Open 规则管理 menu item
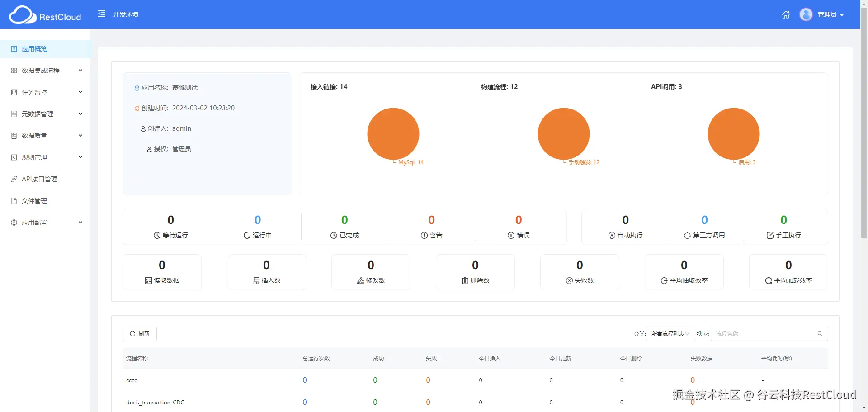Image resolution: width=868 pixels, height=412 pixels. point(45,157)
